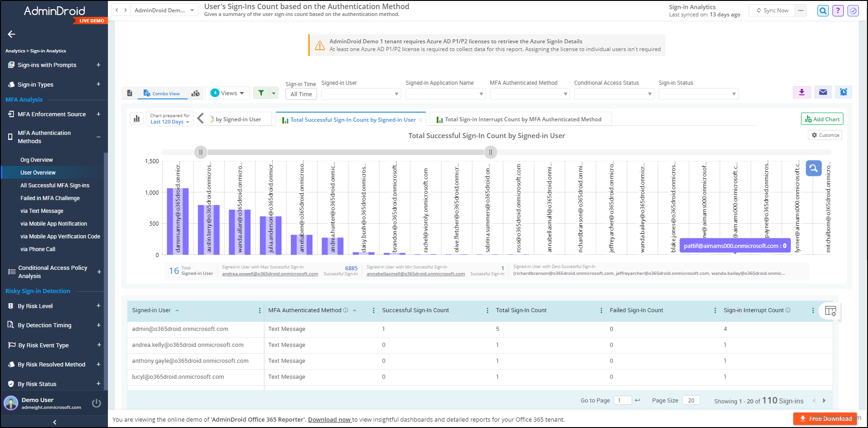Click the info icon beside MFA Authenticated Method
The height and width of the screenshot is (428, 868).
[x=346, y=310]
